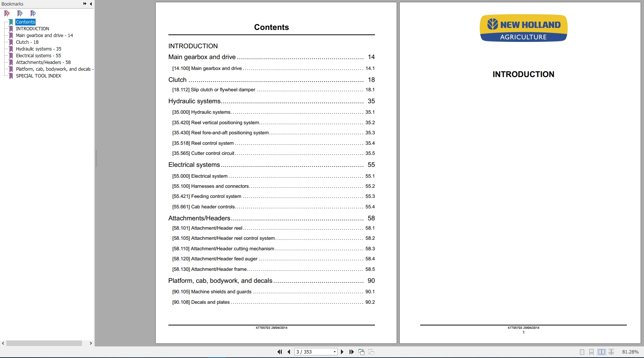Go to the next page
Viewport: 644px width, 358px height.
pyautogui.click(x=342, y=352)
